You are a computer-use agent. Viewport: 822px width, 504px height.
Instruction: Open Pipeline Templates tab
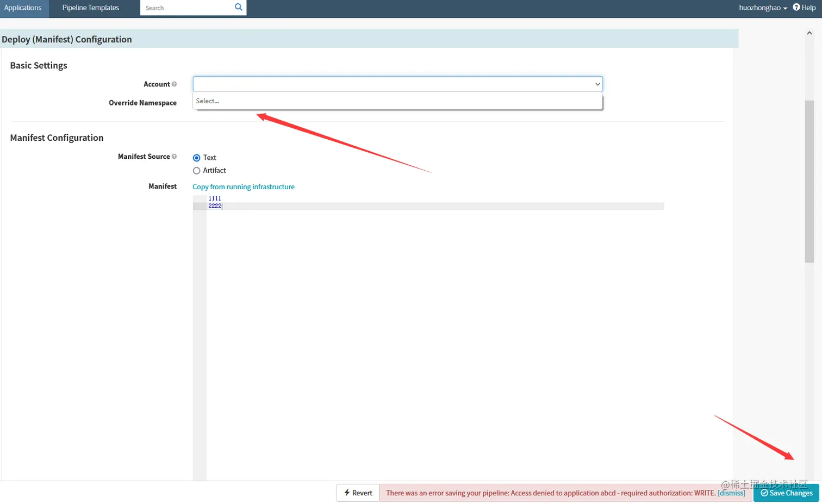tap(91, 8)
